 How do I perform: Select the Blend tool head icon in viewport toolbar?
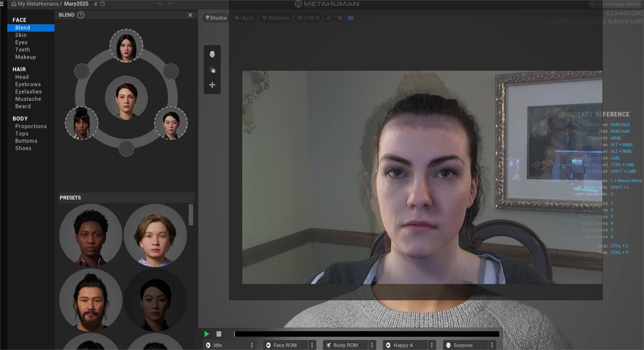click(x=212, y=54)
